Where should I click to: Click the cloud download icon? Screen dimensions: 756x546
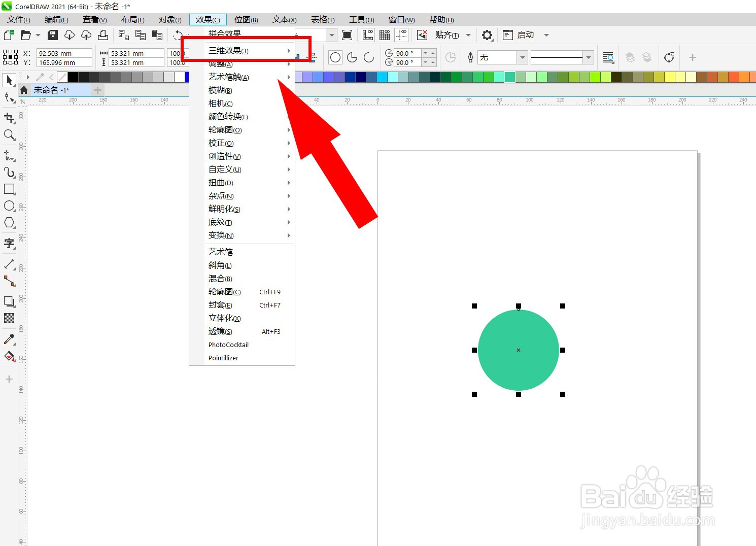70,35
